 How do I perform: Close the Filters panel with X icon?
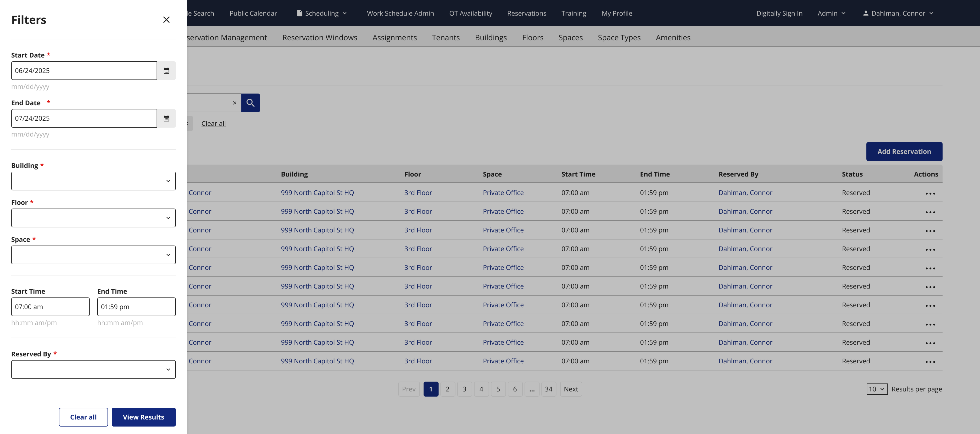tap(166, 20)
